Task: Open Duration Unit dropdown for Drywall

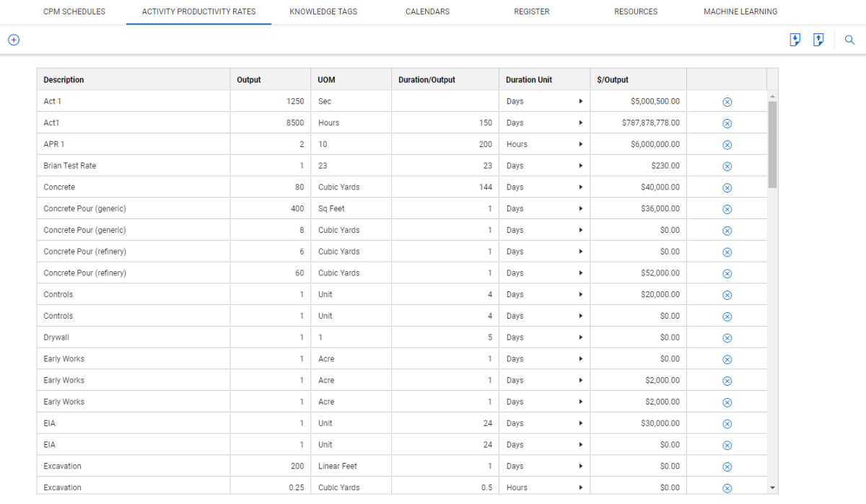Action: pyautogui.click(x=580, y=337)
